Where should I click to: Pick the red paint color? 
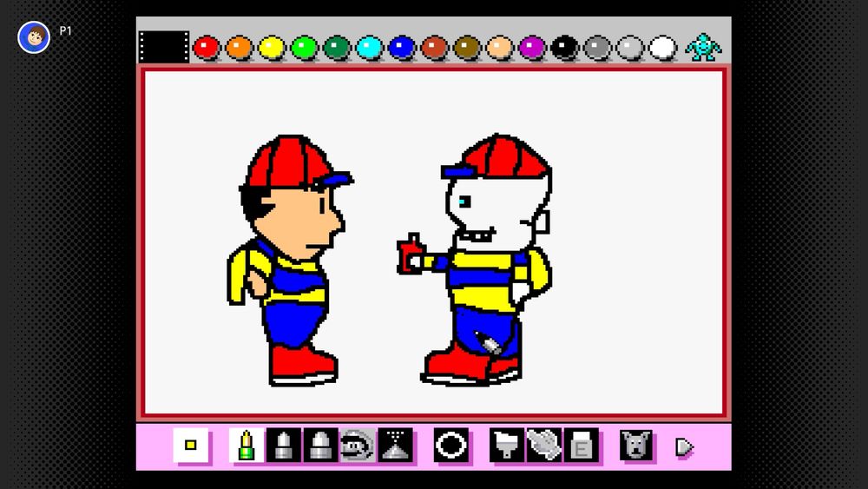point(207,48)
